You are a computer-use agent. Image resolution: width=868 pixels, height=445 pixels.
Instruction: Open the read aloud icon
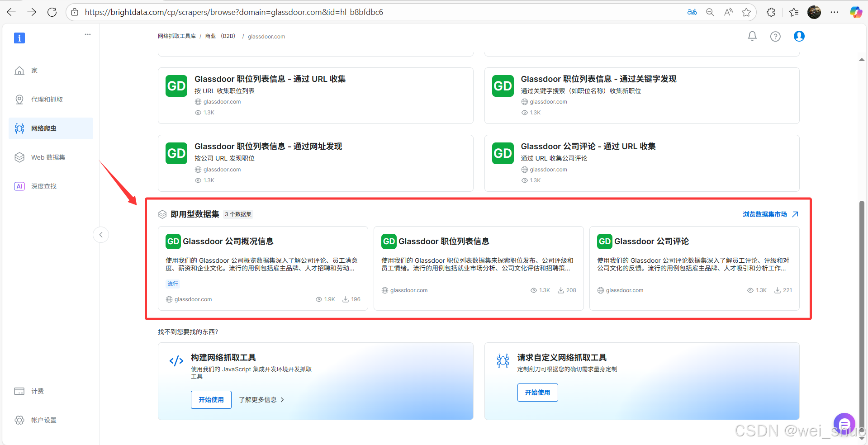(x=728, y=12)
